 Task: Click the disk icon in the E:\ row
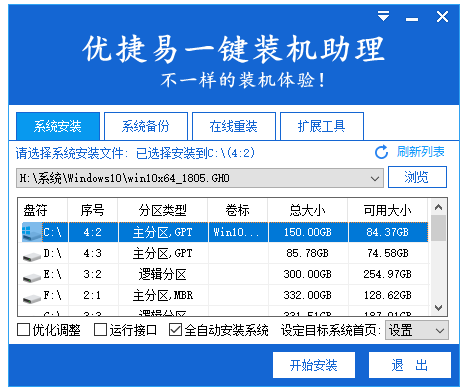pyautogui.click(x=32, y=277)
